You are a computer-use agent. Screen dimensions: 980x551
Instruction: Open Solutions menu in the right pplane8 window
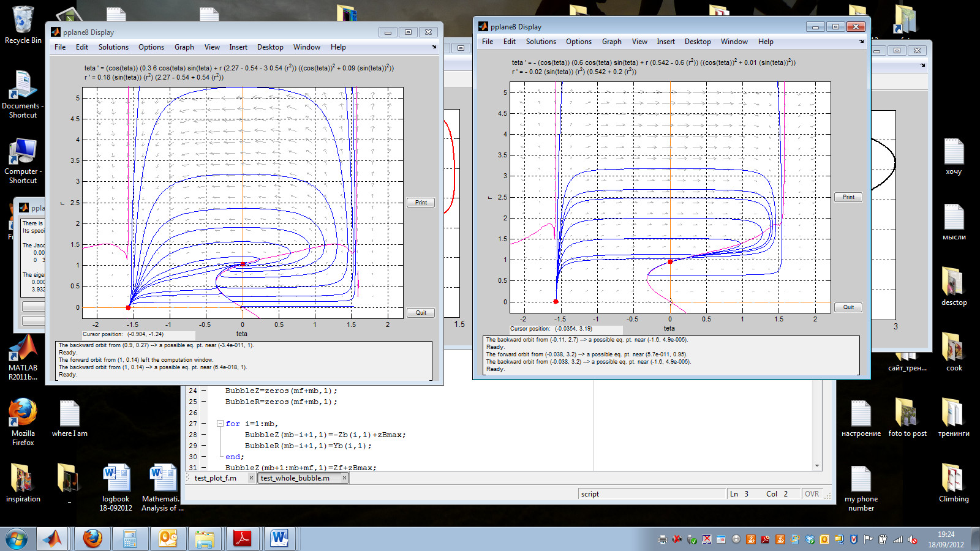click(x=540, y=42)
